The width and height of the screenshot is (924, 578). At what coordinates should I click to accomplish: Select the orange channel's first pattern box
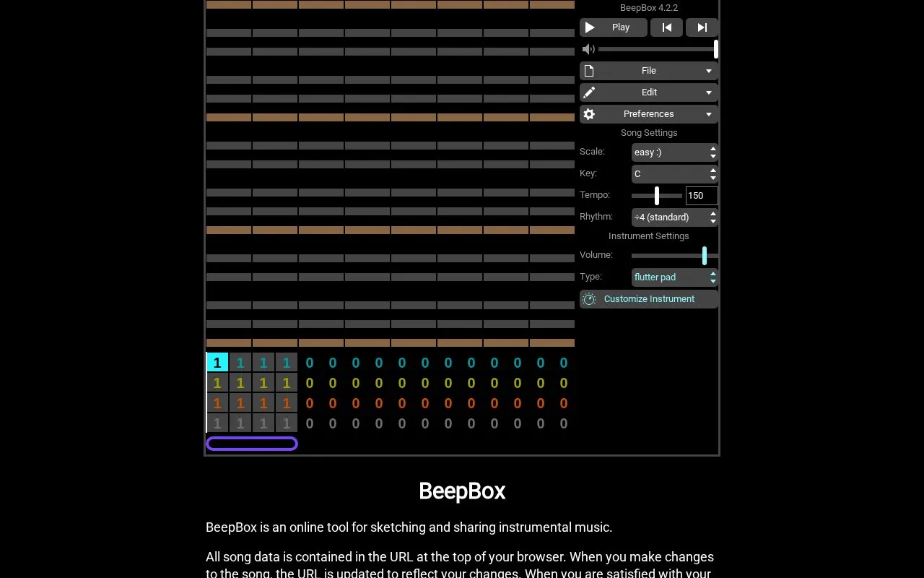(217, 403)
